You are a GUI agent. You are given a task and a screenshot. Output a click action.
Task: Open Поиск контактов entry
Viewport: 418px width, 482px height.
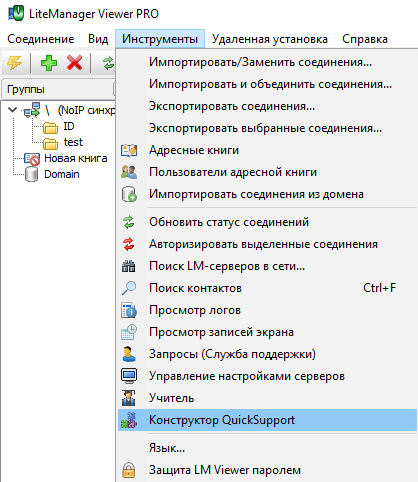[x=267, y=288]
